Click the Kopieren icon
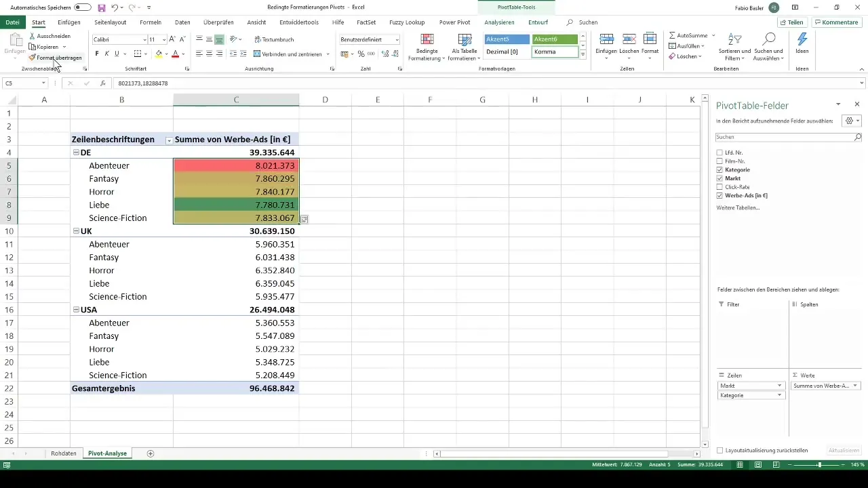 [32, 47]
